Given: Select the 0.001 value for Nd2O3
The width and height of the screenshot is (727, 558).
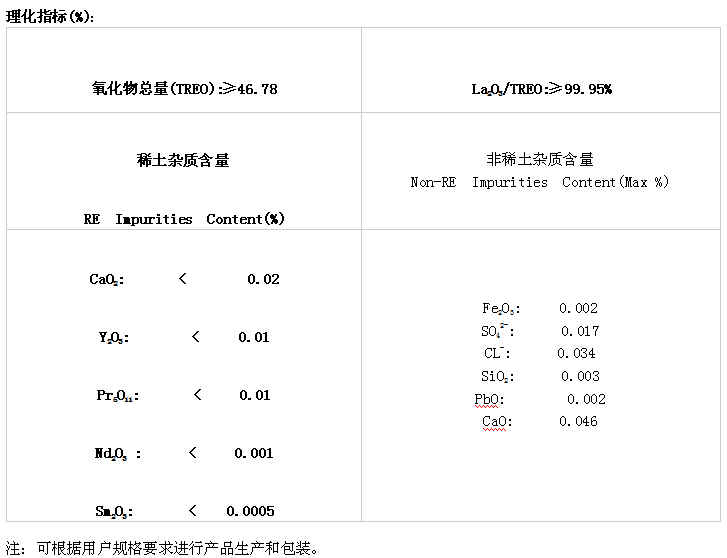Looking at the screenshot, I should pos(253,454).
